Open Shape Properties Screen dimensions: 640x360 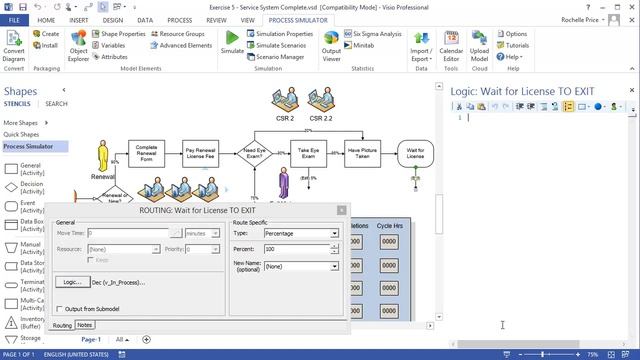coord(119,34)
